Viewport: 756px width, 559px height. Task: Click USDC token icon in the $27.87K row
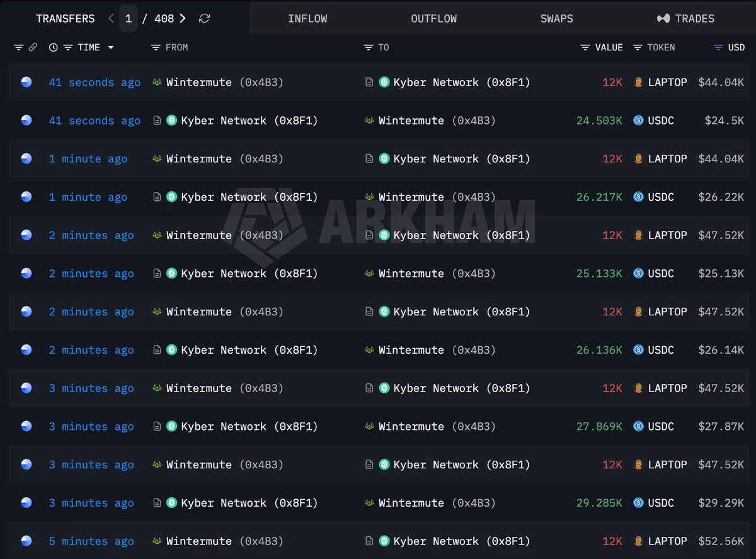click(638, 426)
